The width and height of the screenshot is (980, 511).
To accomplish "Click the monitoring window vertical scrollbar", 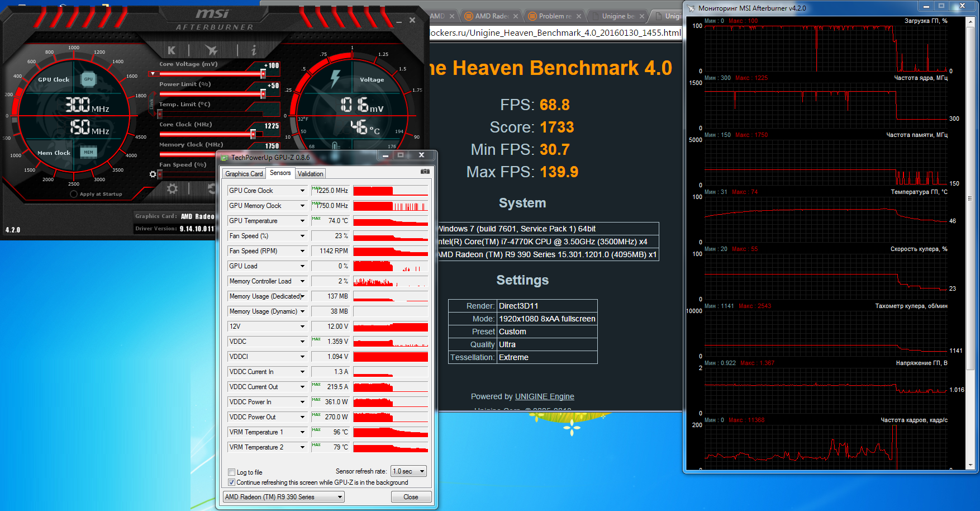I will pos(970,244).
